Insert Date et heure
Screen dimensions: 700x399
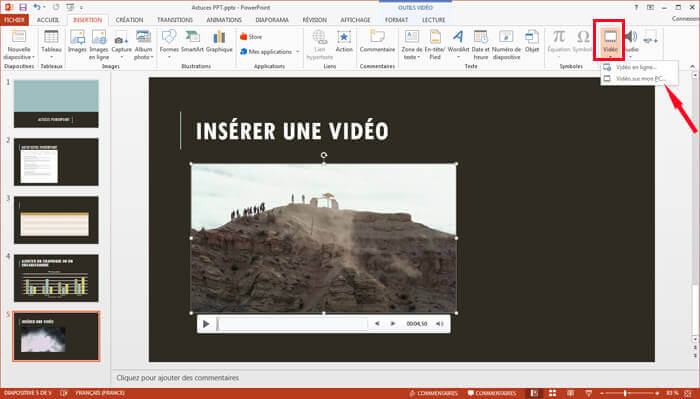coord(480,45)
